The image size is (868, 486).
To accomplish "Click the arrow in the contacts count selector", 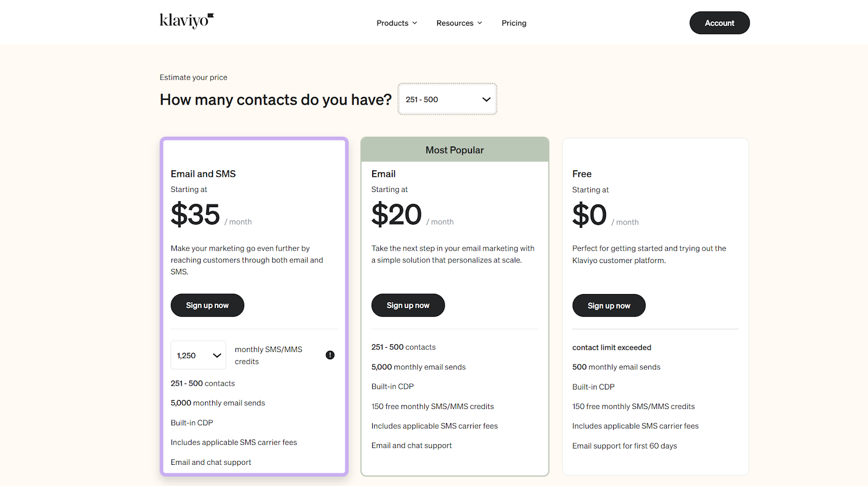I will [x=486, y=99].
